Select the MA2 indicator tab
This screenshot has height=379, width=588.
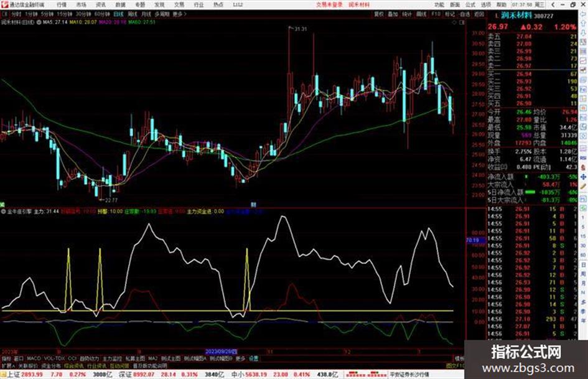(x=152, y=358)
